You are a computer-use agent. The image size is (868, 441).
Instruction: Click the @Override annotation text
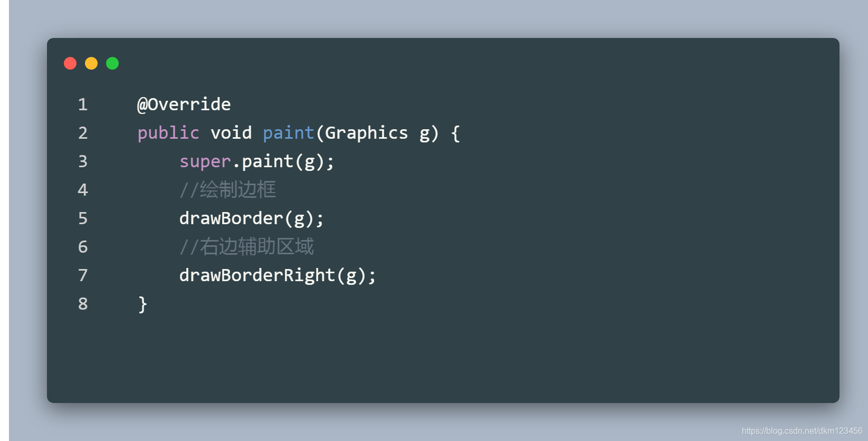tap(184, 104)
